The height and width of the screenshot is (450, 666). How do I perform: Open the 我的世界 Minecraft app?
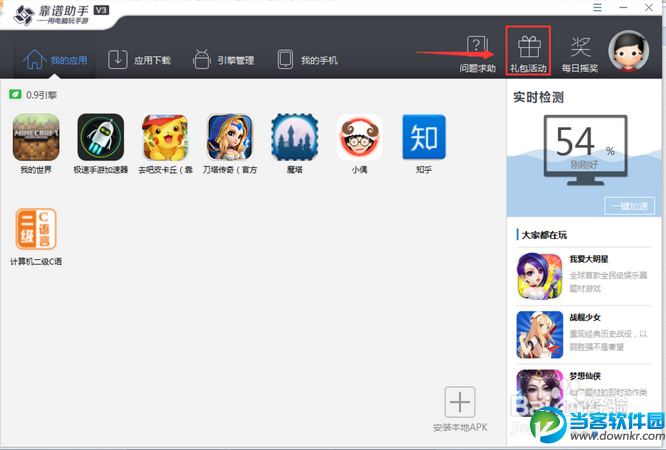point(36,137)
